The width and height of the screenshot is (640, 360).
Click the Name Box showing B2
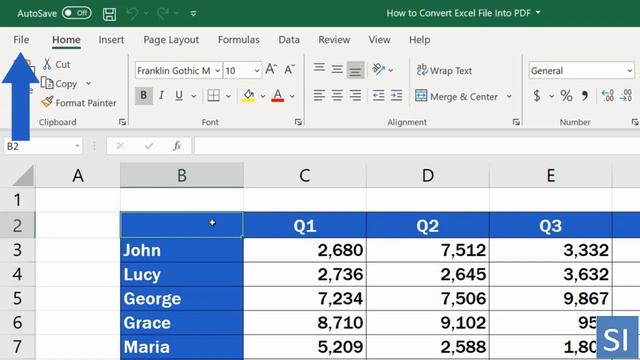coord(43,146)
